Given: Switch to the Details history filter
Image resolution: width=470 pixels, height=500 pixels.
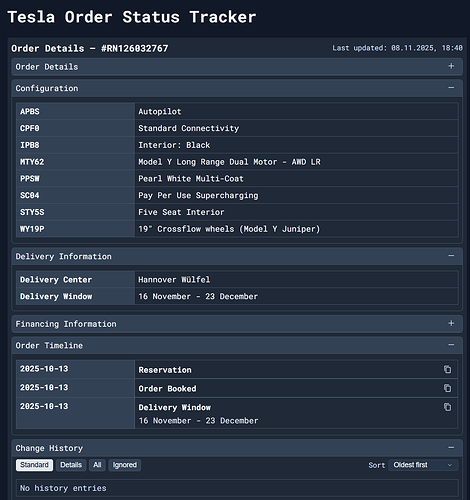Looking at the screenshot, I should [x=71, y=465].
